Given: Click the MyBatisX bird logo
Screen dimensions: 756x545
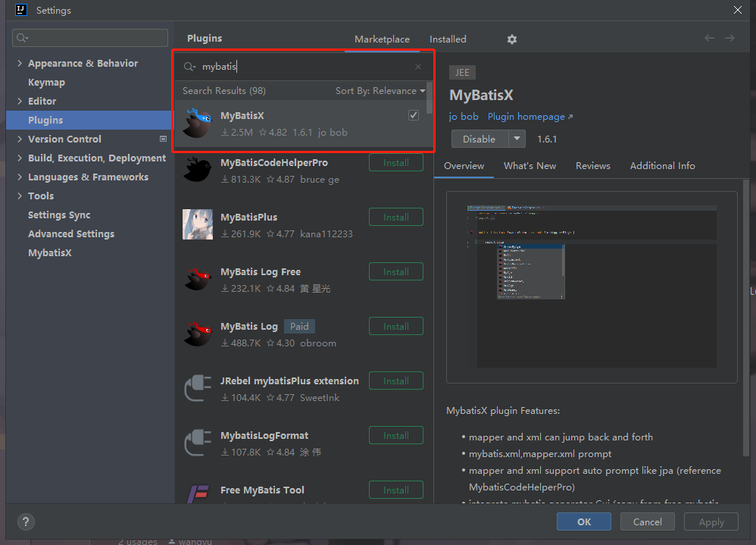Looking at the screenshot, I should 198,123.
